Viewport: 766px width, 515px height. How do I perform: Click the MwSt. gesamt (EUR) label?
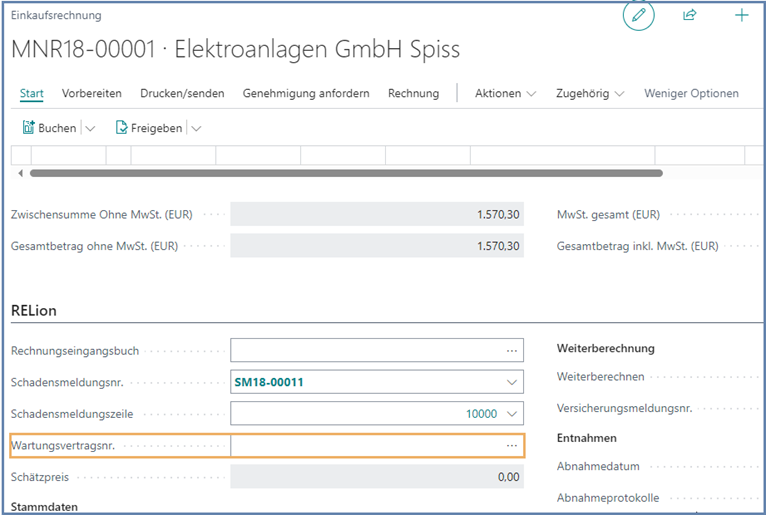point(608,215)
